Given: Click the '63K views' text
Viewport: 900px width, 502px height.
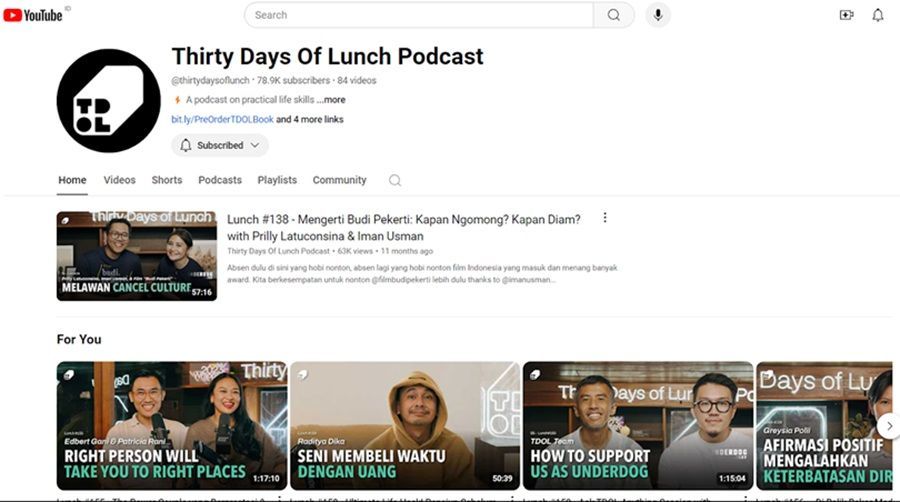Looking at the screenshot, I should point(355,251).
